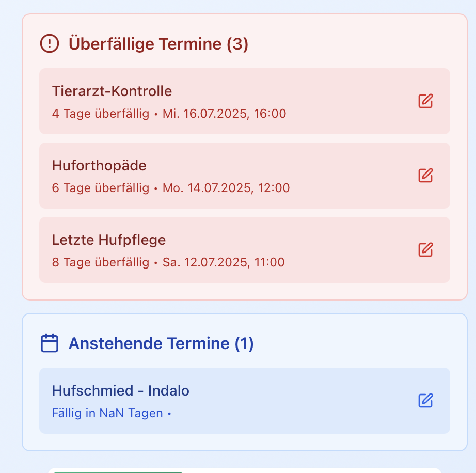Click the "4 Tage überfällig" status text
476x473 pixels.
click(100, 114)
